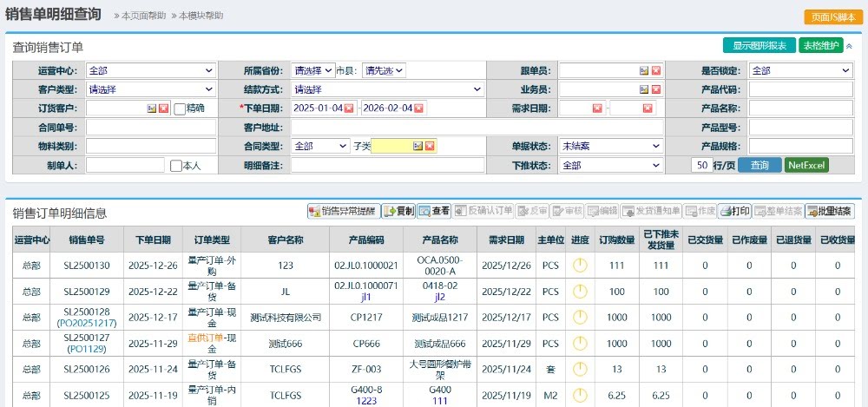Click the 销售异常提醒 toolbar button
Image resolution: width=868 pixels, height=407 pixels.
point(344,211)
